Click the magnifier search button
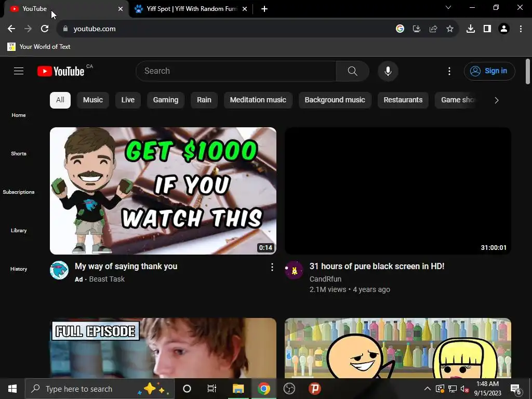The height and width of the screenshot is (399, 532). tap(353, 71)
